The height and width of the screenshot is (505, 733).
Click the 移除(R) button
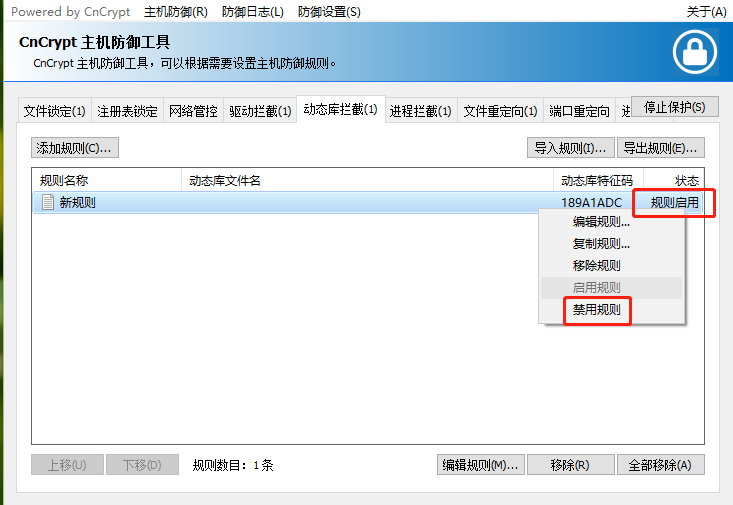point(570,465)
